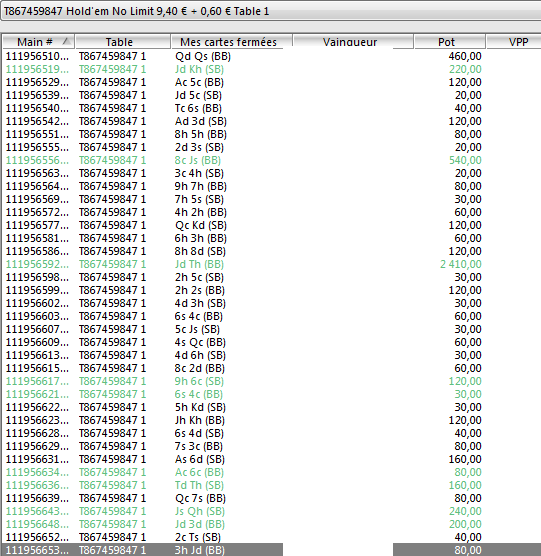
Task: Select hand row with Qc Kd (SB)
Action: tap(271, 225)
